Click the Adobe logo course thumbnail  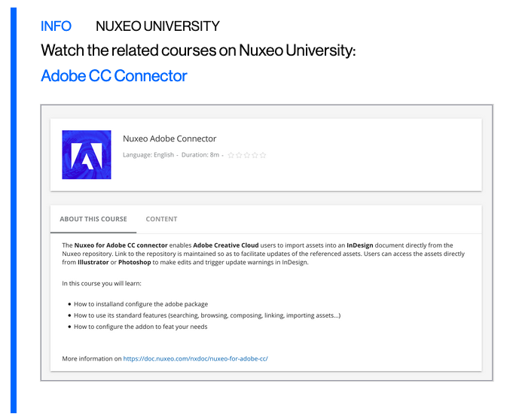[x=87, y=155]
